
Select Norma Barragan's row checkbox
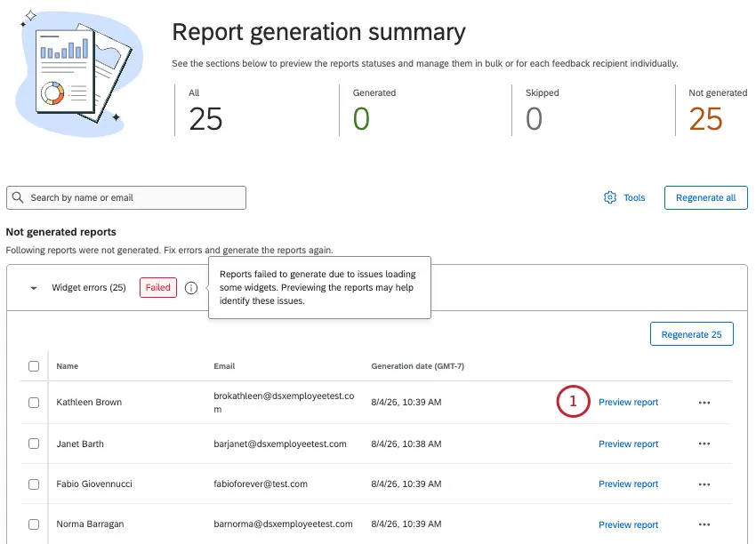[x=34, y=524]
